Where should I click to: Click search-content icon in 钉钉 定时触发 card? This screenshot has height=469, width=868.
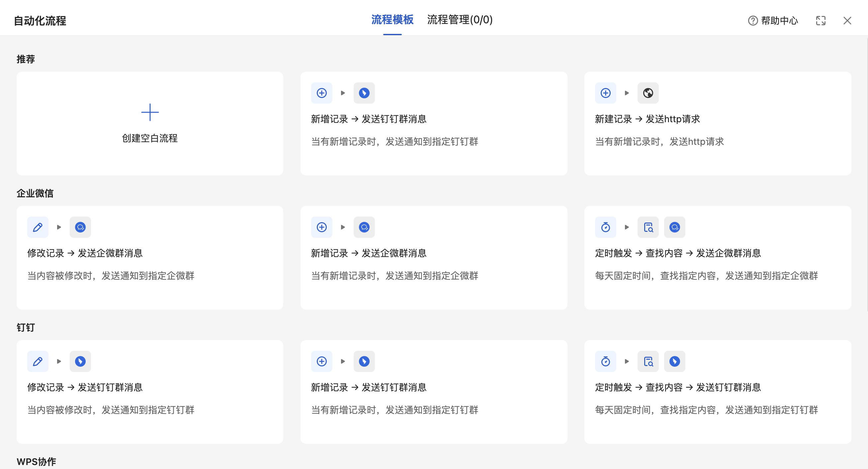pyautogui.click(x=648, y=361)
